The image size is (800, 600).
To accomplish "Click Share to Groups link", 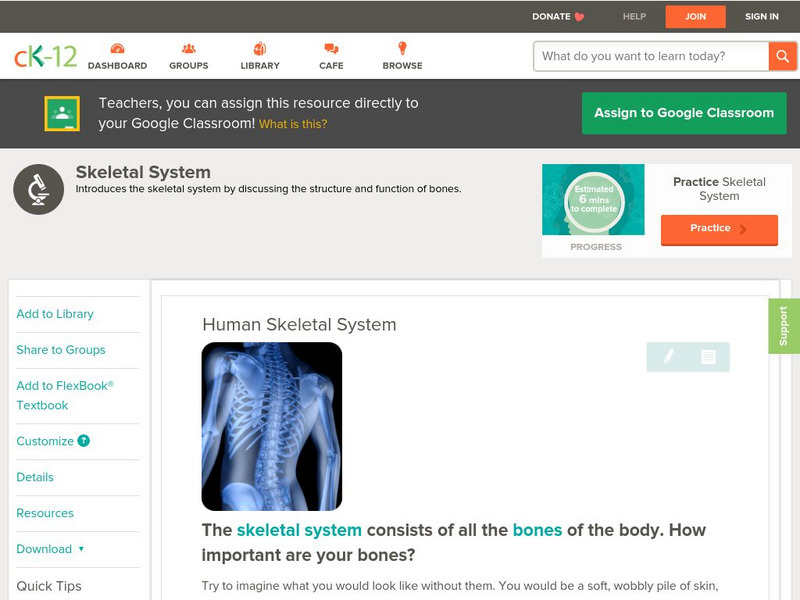I will point(61,350).
